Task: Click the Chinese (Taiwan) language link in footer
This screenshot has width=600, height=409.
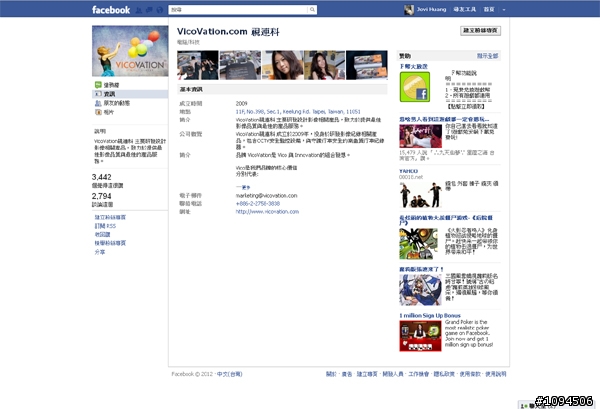Action: pyautogui.click(x=230, y=374)
